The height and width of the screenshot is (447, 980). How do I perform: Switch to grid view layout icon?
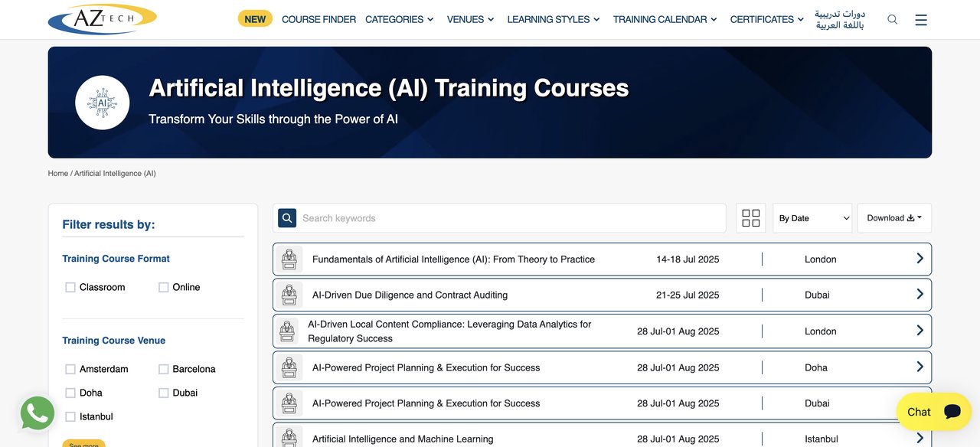(x=751, y=218)
